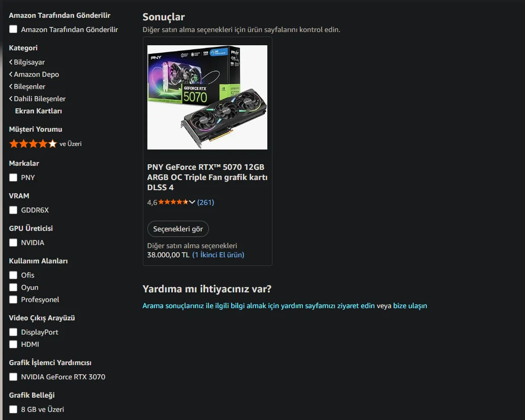
Task: Click the product star rating icons
Action: [173, 202]
